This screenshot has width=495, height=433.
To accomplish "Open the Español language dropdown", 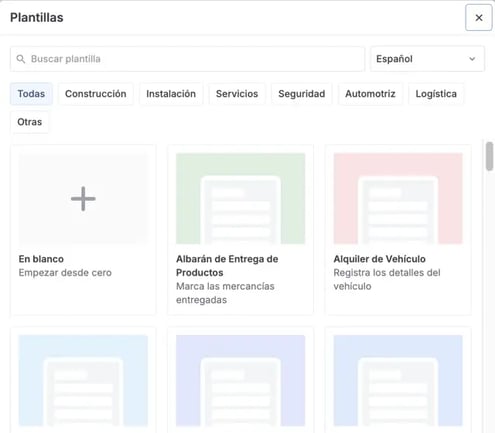I will point(427,59).
